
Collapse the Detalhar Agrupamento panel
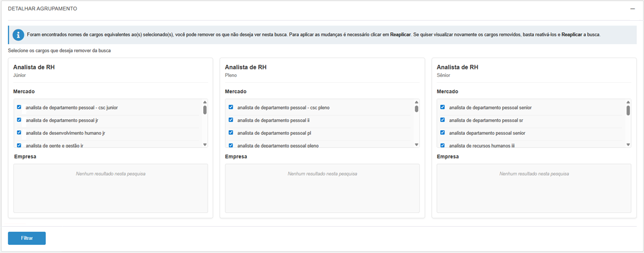(633, 9)
